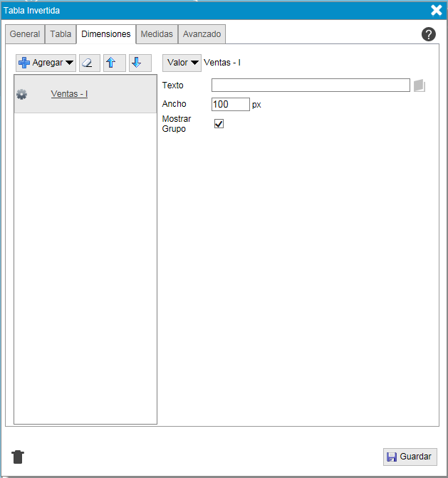Viewport: 448px width, 478px height.
Task: Select the Ventas - I dimension link
Action: [x=69, y=93]
